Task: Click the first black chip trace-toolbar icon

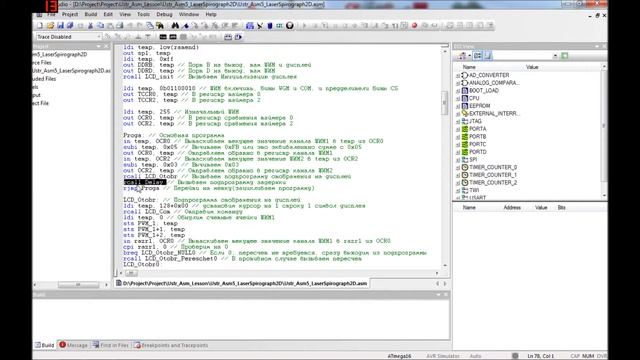Action: [x=163, y=37]
